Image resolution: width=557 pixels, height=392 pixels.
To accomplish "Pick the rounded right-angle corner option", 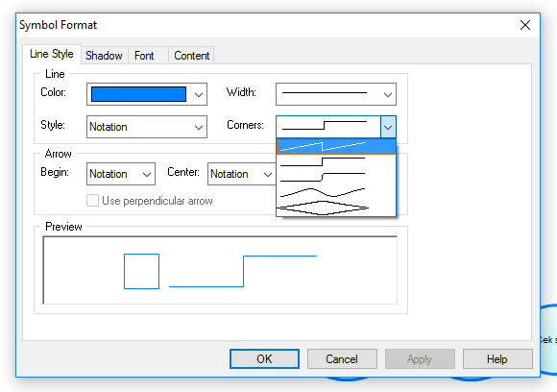I will click(336, 177).
